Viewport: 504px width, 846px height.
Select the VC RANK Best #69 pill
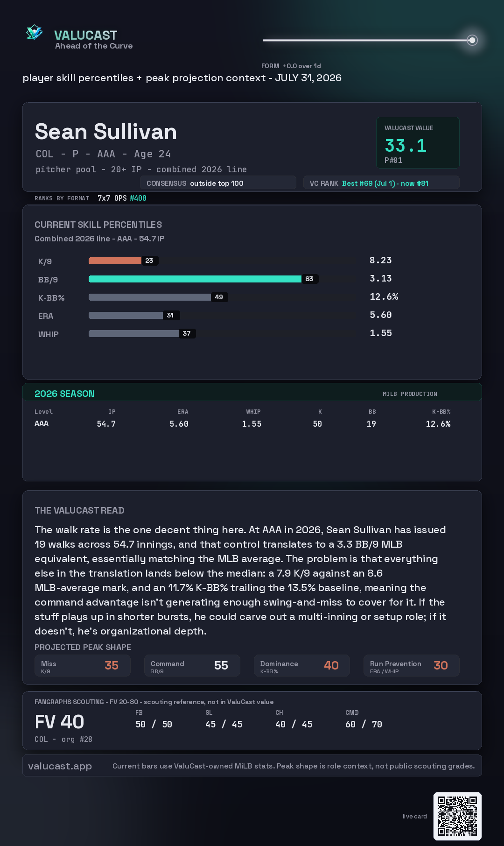coord(381,183)
